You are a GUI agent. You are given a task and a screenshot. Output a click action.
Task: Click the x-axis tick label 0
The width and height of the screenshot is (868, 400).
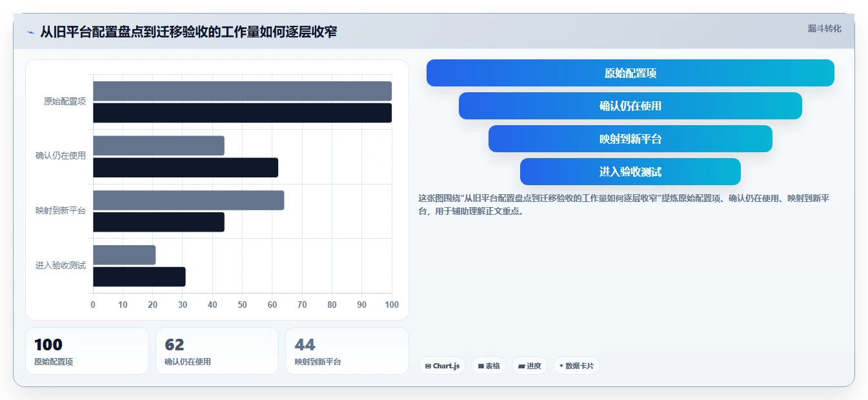point(93,305)
